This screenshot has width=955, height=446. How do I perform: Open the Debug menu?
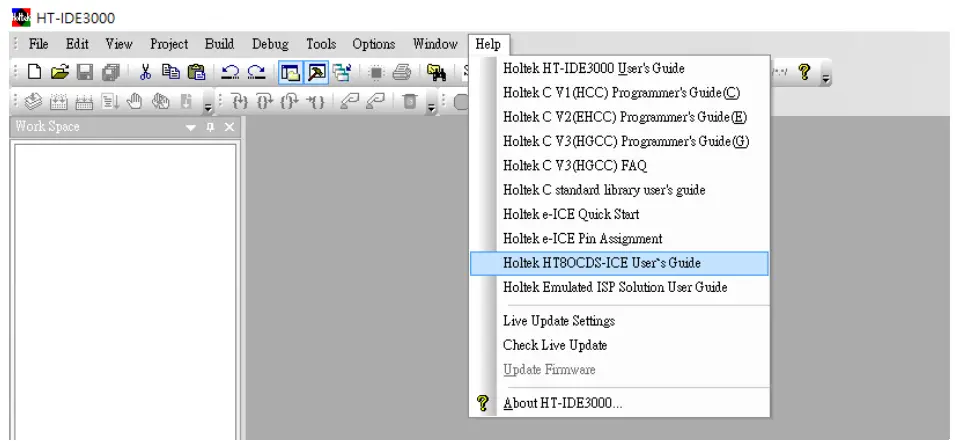[270, 44]
